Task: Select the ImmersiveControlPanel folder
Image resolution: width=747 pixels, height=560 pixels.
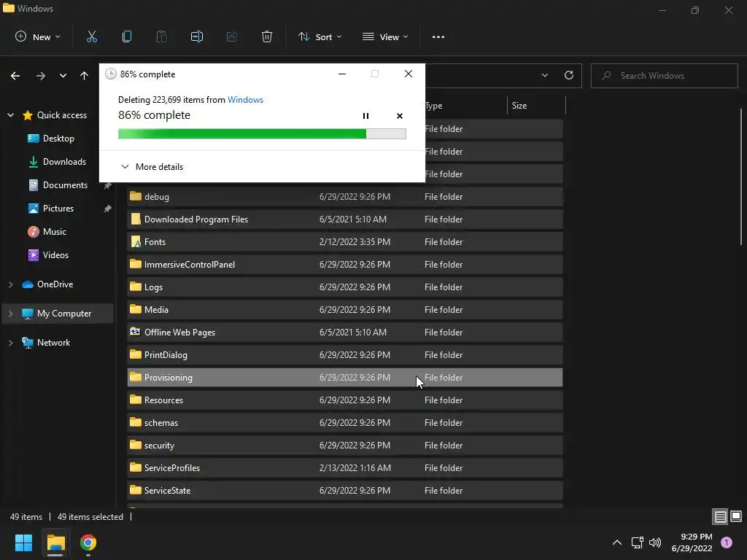Action: [344, 264]
